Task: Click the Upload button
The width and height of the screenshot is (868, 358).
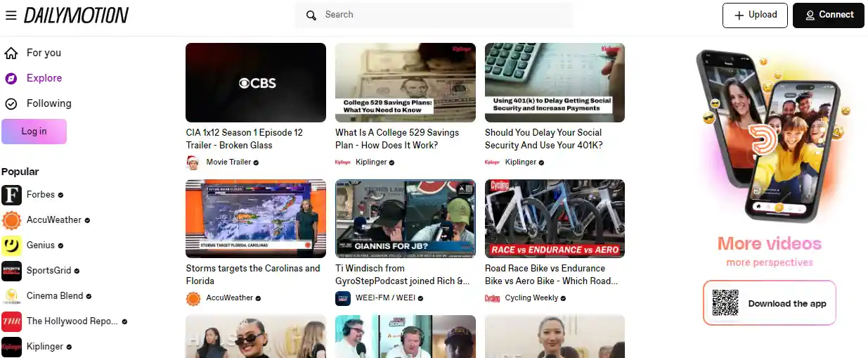Action: coord(755,15)
